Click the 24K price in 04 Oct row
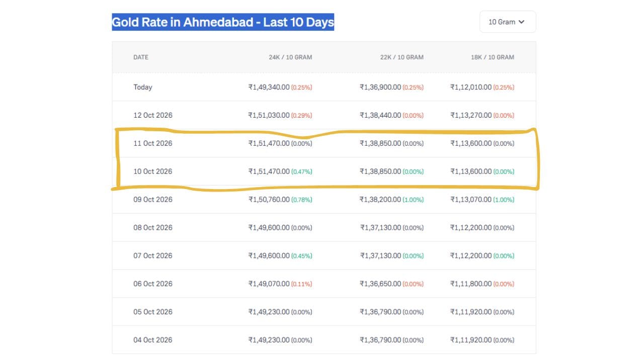644x362 pixels. click(x=269, y=340)
